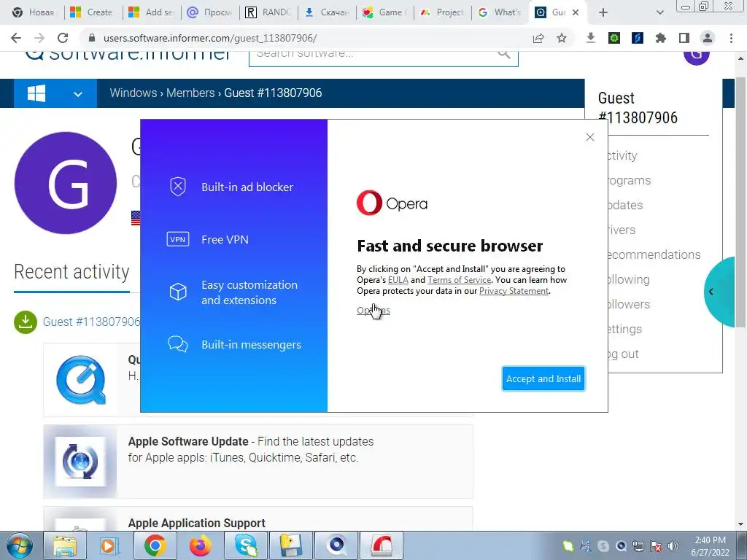Image resolution: width=747 pixels, height=560 pixels.
Task: Switch to the Project tab
Action: tap(443, 12)
